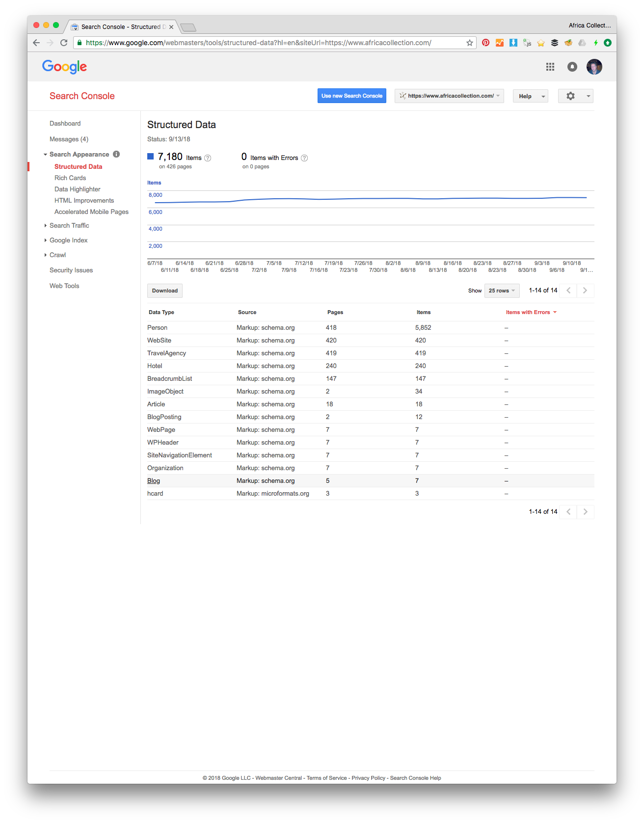
Task: Open the BreadcrumbList data type row
Action: [371, 379]
